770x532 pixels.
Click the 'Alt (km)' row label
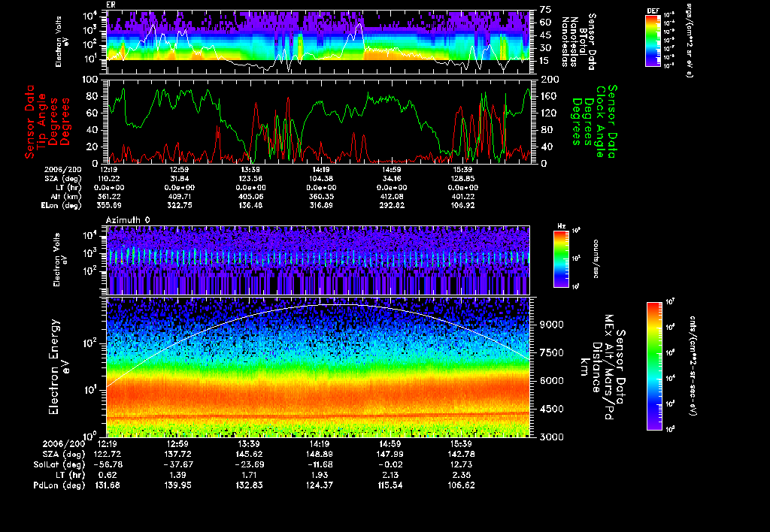[65, 196]
